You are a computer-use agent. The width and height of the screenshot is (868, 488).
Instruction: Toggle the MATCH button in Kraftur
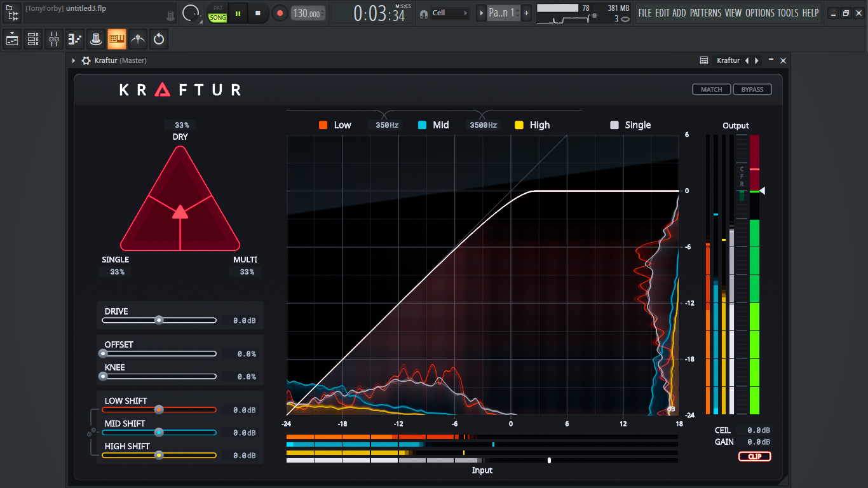coord(712,90)
